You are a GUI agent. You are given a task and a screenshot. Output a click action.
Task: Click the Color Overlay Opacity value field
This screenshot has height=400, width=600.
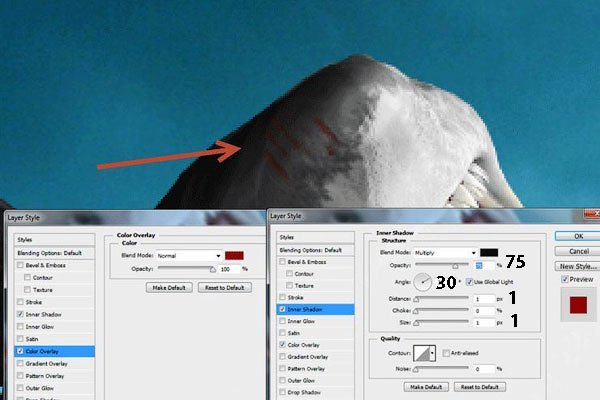point(229,269)
